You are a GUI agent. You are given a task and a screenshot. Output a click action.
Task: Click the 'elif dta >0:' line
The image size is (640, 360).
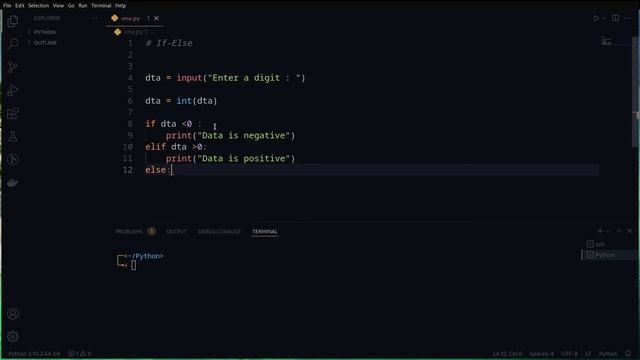pos(176,147)
